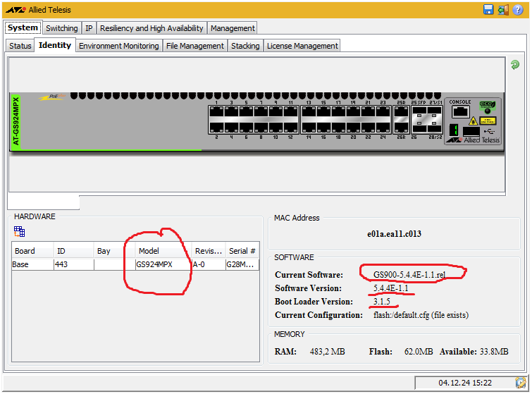Open the Management tab
The image size is (532, 394).
click(x=233, y=28)
